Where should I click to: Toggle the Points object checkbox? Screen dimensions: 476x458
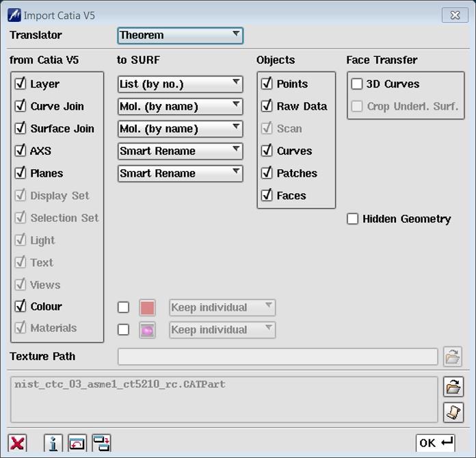click(267, 84)
